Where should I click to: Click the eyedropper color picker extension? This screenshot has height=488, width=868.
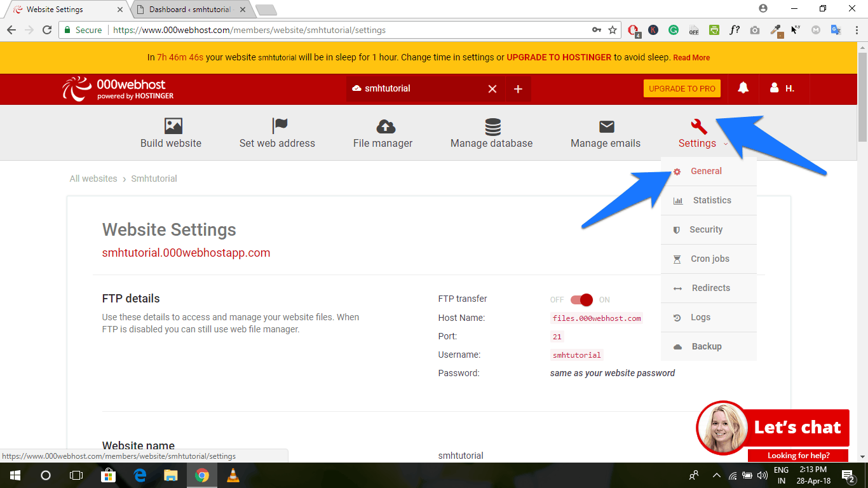coord(775,30)
